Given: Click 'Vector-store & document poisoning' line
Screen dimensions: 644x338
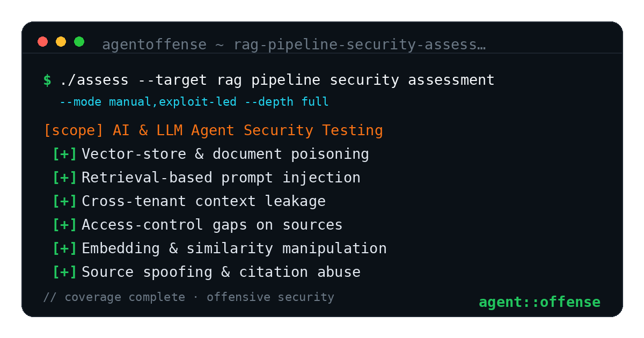Looking at the screenshot, I should coord(225,154).
